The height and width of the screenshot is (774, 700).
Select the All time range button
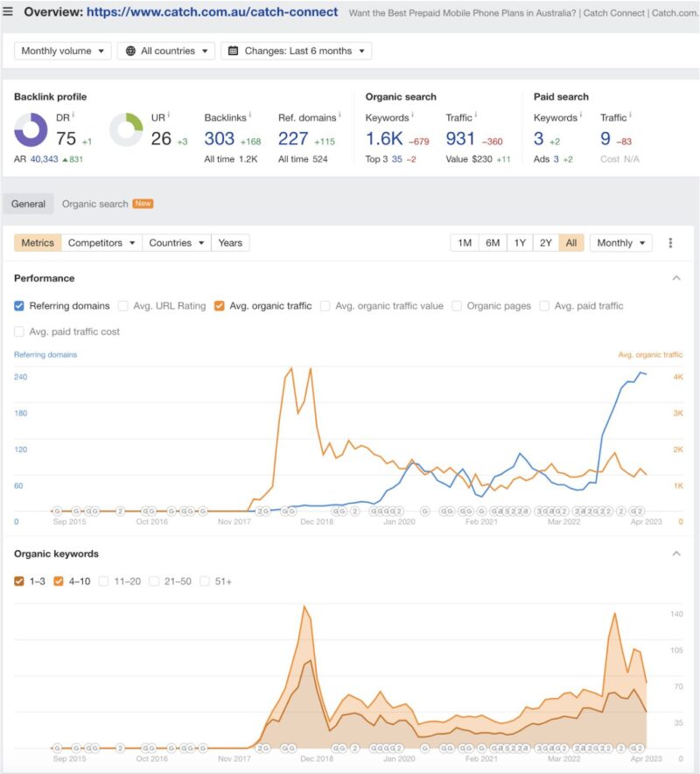[x=572, y=242]
